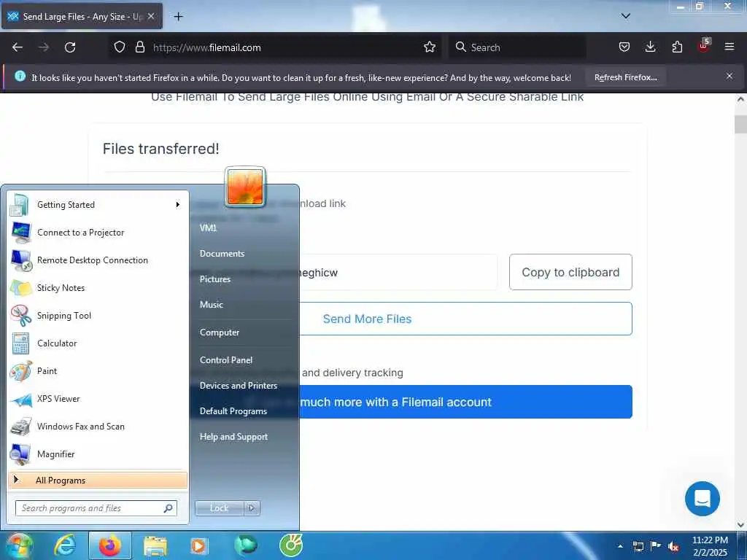Click the Firefox Search box
The image size is (747, 560).
coord(517,47)
